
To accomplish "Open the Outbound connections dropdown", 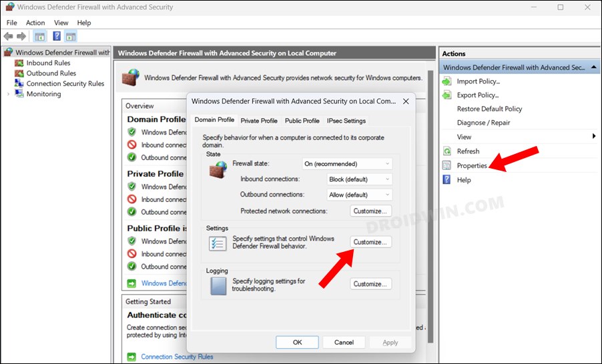I will click(x=359, y=195).
